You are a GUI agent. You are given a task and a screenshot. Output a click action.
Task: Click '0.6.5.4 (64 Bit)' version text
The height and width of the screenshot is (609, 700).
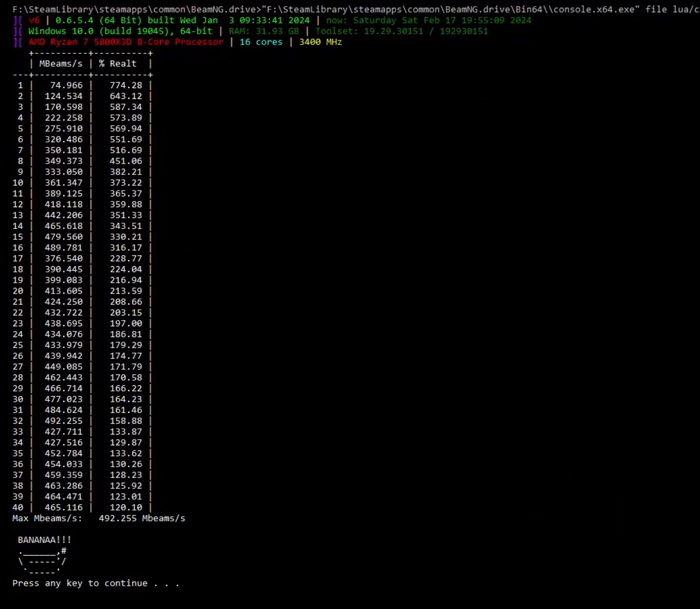(99, 20)
